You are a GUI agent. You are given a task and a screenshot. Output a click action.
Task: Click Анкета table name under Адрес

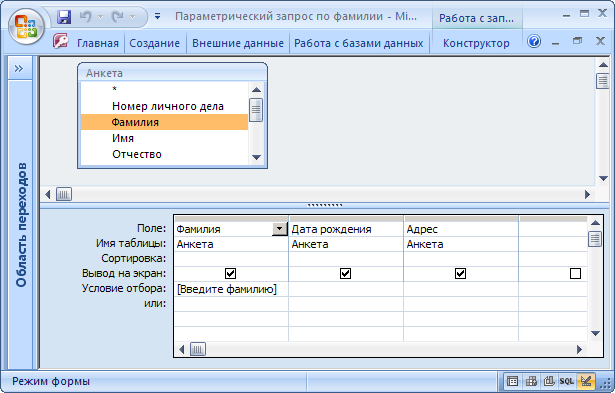tap(461, 244)
